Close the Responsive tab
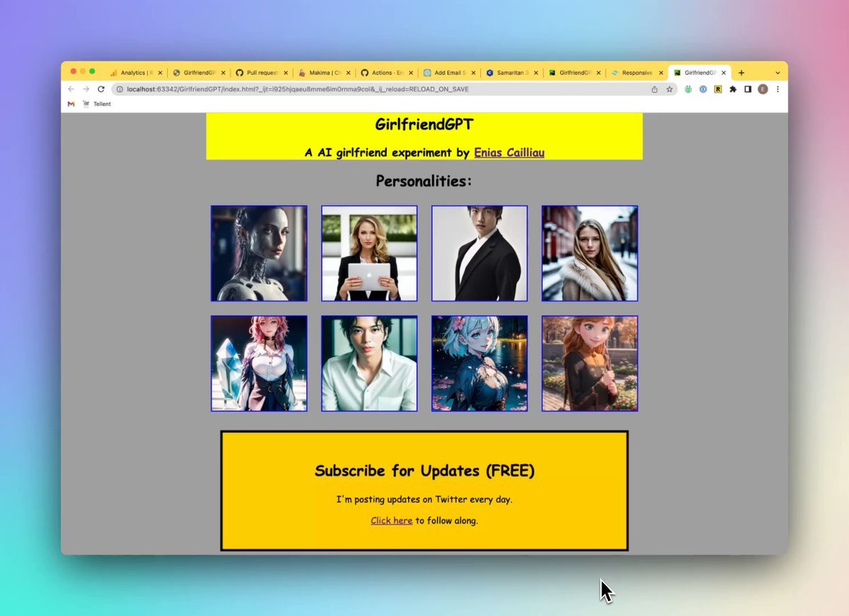 coord(661,73)
